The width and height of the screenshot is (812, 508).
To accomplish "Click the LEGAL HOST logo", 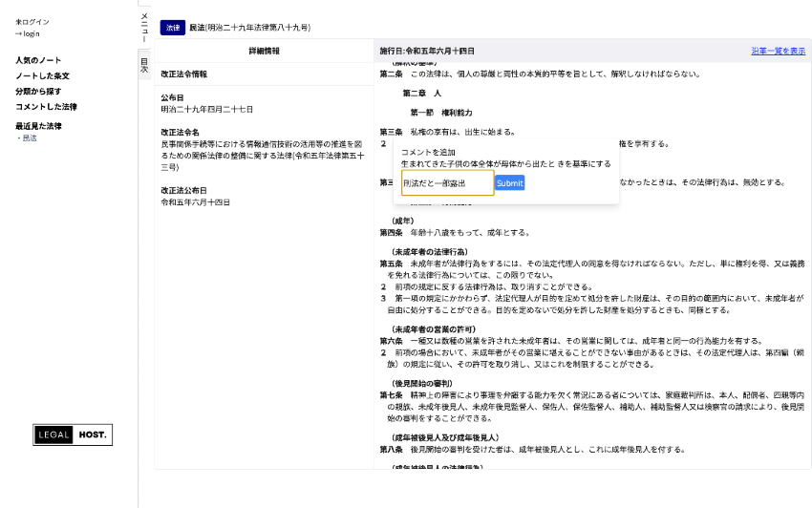I will 73,434.
